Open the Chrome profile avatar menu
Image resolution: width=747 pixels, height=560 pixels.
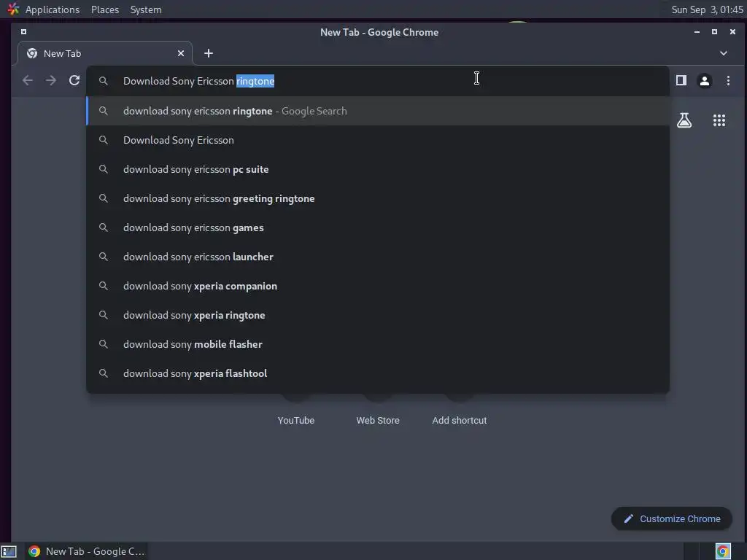click(705, 80)
